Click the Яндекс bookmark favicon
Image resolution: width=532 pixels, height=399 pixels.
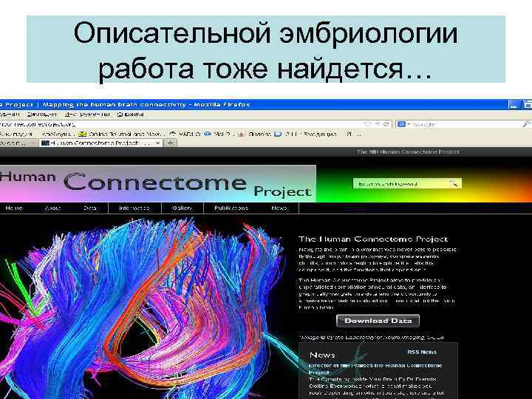click(241, 134)
